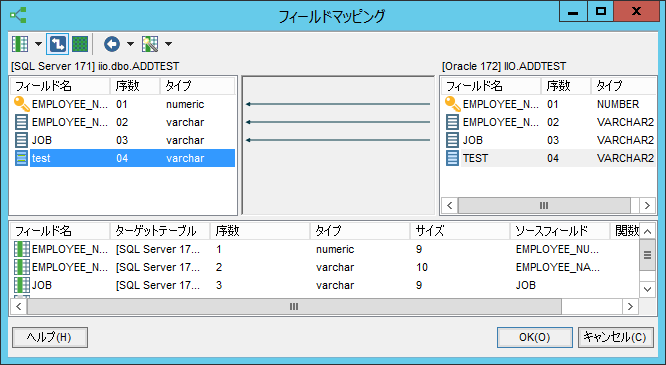This screenshot has height=365, width=666.
Task: Click bottom list scroll-up arrow
Action: 647,231
